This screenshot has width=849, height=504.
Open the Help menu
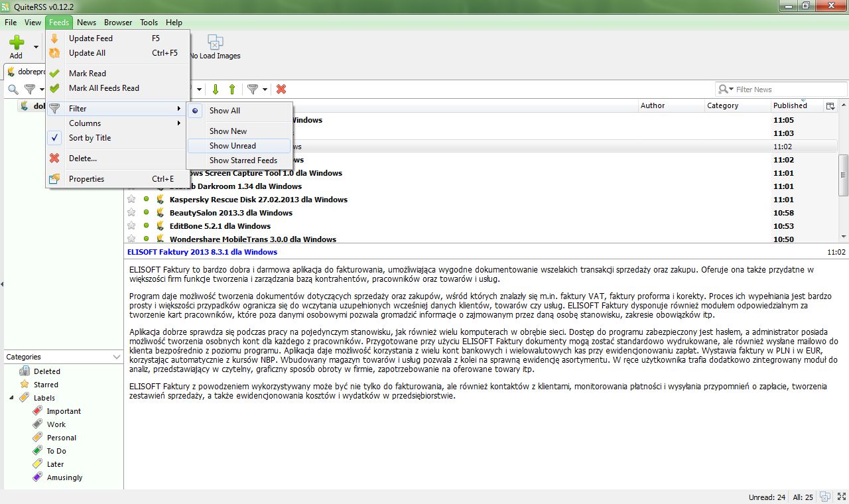pyautogui.click(x=174, y=23)
